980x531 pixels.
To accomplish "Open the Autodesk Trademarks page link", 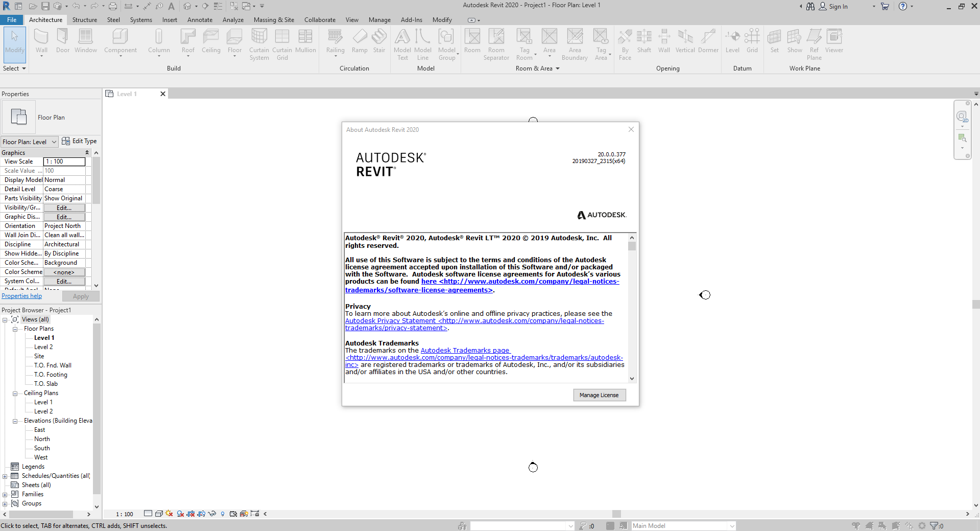I will click(x=465, y=350).
